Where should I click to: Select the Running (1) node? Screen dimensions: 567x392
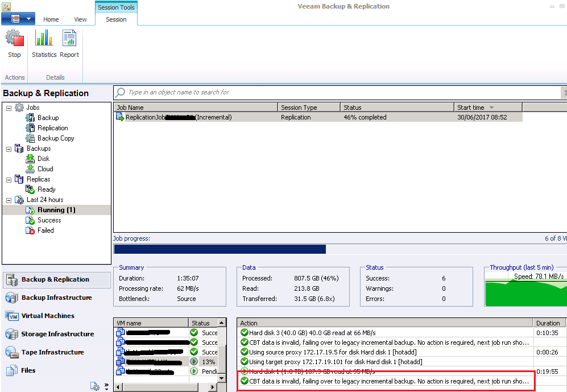pos(56,210)
